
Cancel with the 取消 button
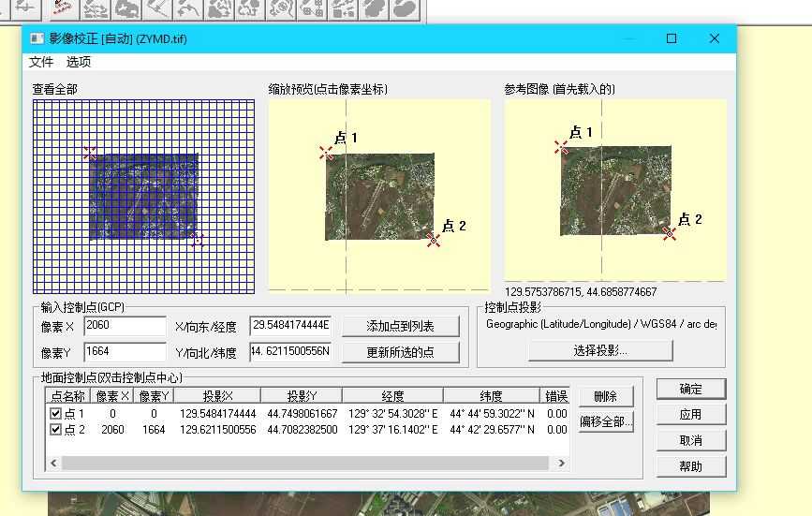click(691, 440)
